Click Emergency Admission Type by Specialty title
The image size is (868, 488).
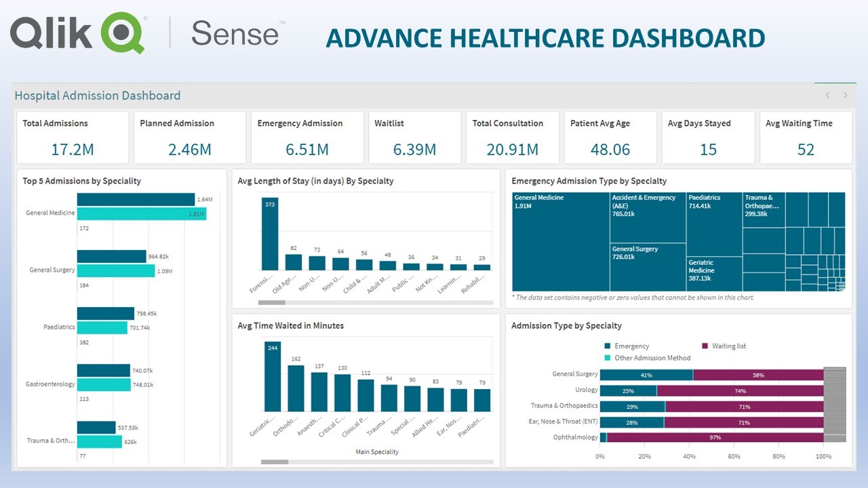589,181
